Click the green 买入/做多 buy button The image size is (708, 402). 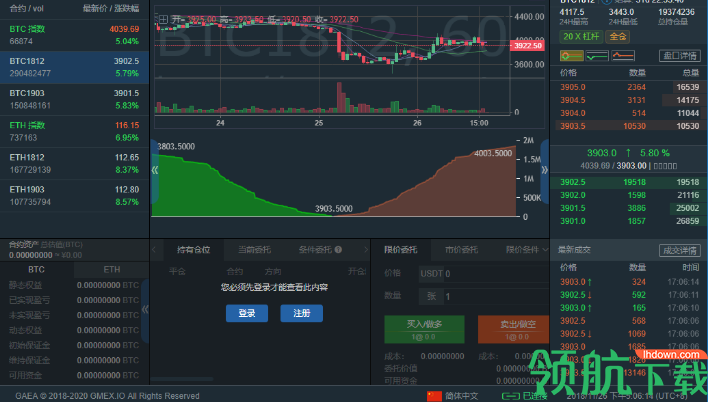pos(424,329)
